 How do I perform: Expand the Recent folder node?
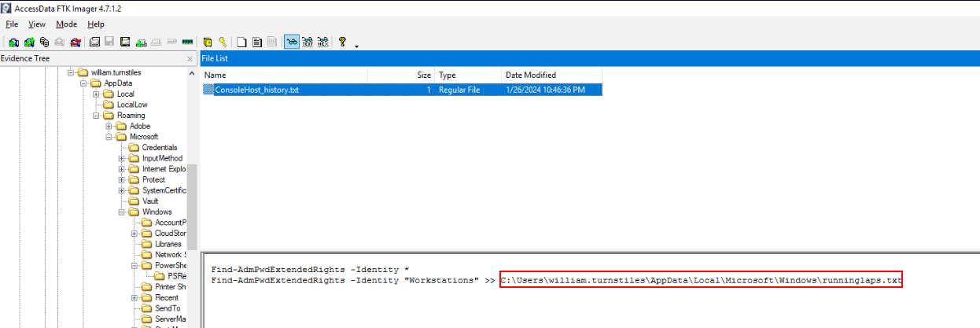pyautogui.click(x=134, y=298)
